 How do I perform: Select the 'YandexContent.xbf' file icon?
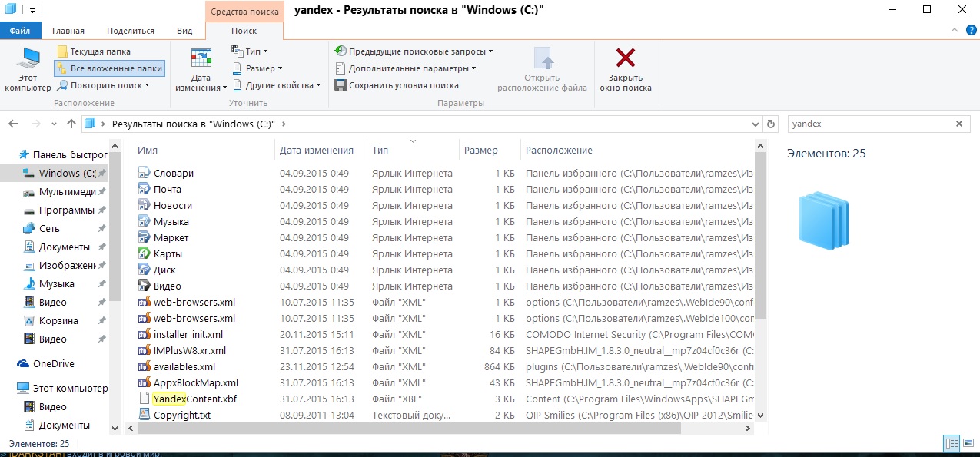click(145, 399)
